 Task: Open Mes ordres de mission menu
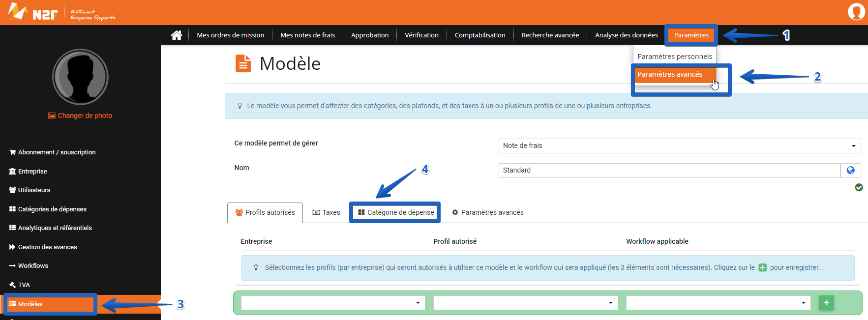coord(231,35)
